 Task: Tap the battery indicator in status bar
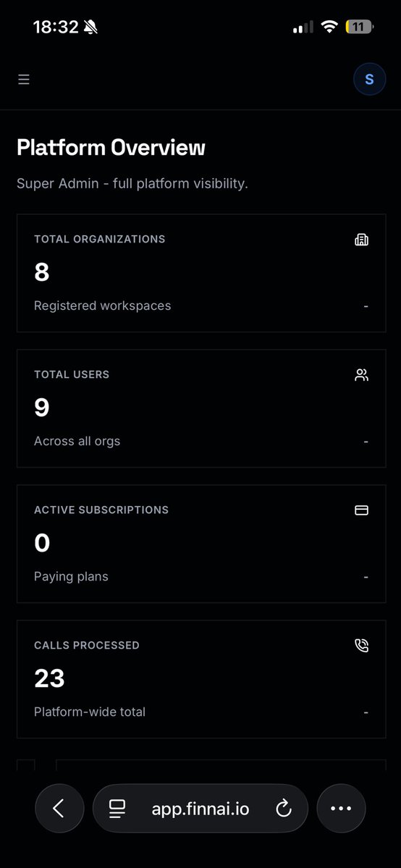pos(359,27)
